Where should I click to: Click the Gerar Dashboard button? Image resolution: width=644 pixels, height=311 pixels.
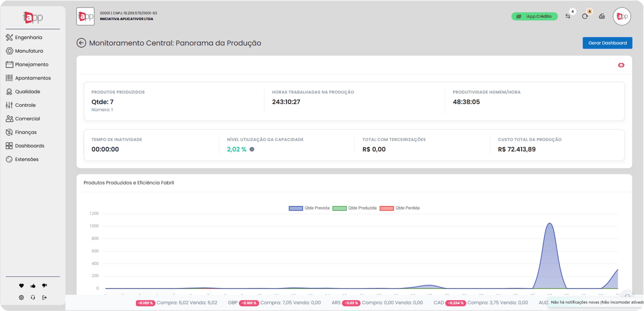(607, 43)
